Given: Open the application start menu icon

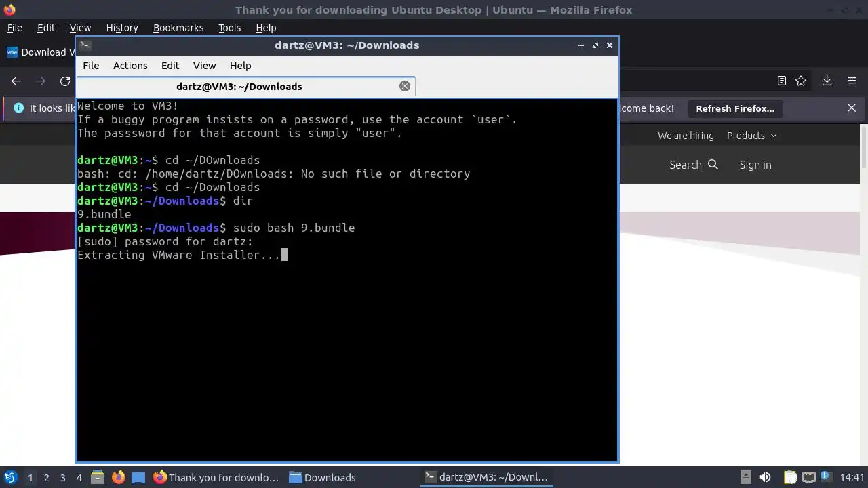Looking at the screenshot, I should pos(11,477).
